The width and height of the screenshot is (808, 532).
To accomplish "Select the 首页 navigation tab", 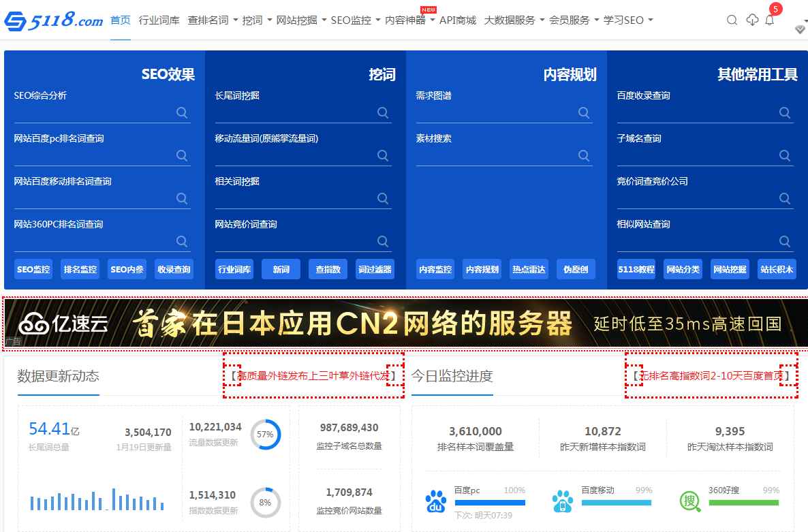I will 121,20.
